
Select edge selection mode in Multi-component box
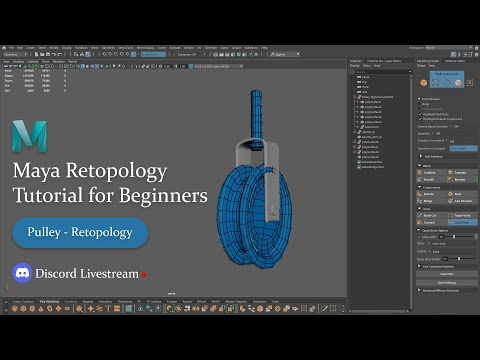(447, 83)
